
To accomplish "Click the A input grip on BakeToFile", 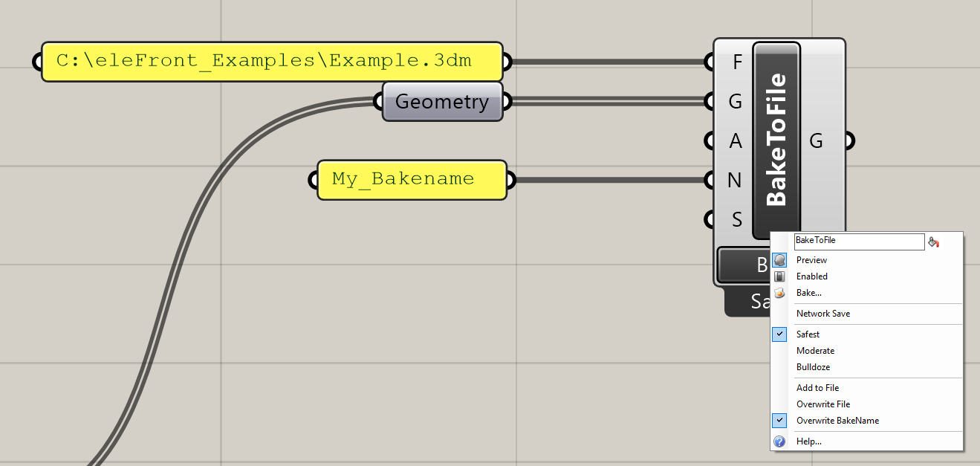I will point(709,140).
